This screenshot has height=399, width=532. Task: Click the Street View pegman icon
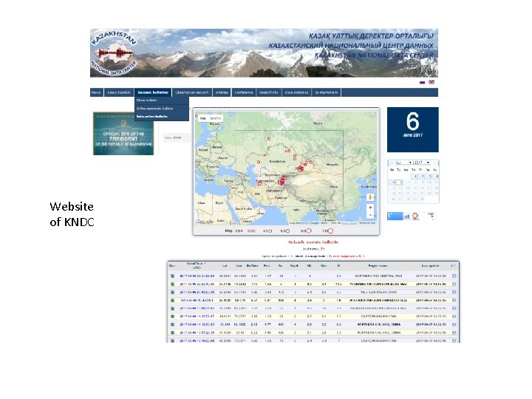[370, 197]
